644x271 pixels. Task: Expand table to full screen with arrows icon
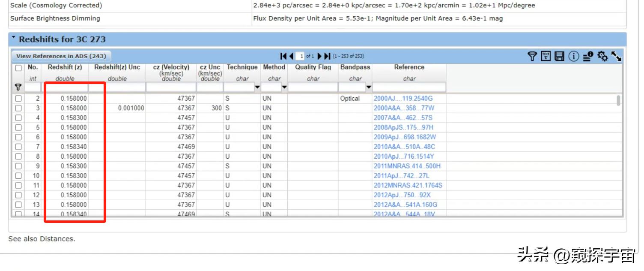(x=616, y=56)
